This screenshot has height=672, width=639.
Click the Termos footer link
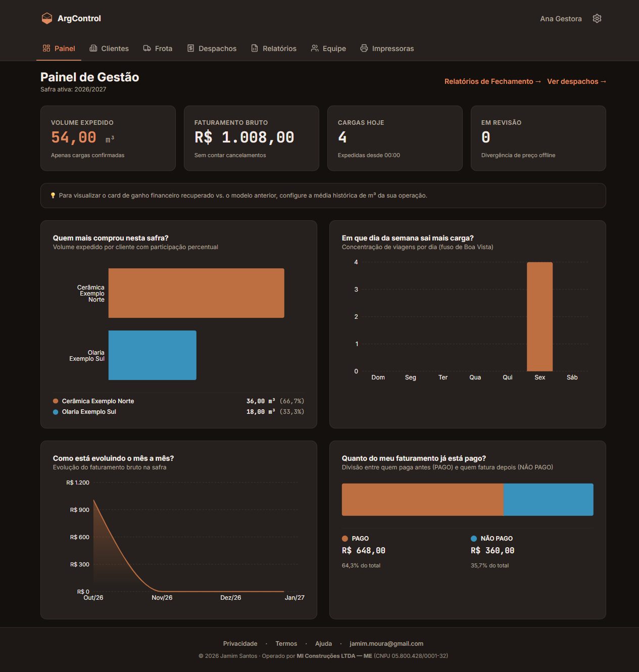pyautogui.click(x=286, y=644)
